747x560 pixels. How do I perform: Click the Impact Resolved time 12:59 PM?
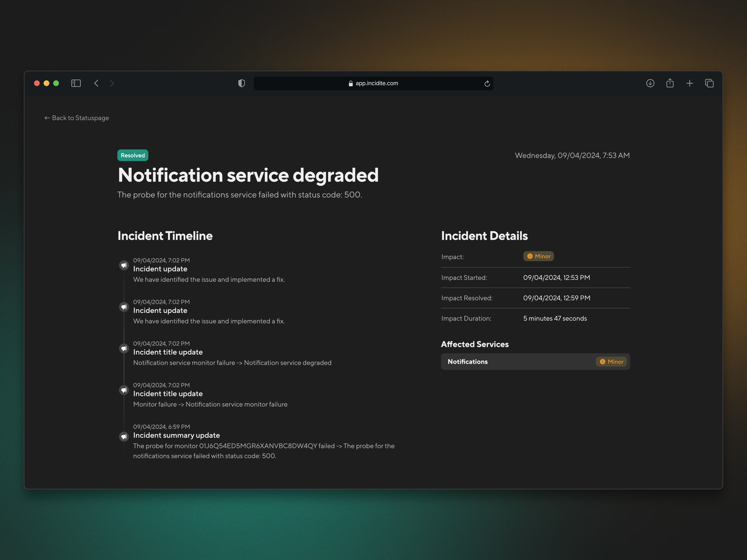click(x=557, y=298)
